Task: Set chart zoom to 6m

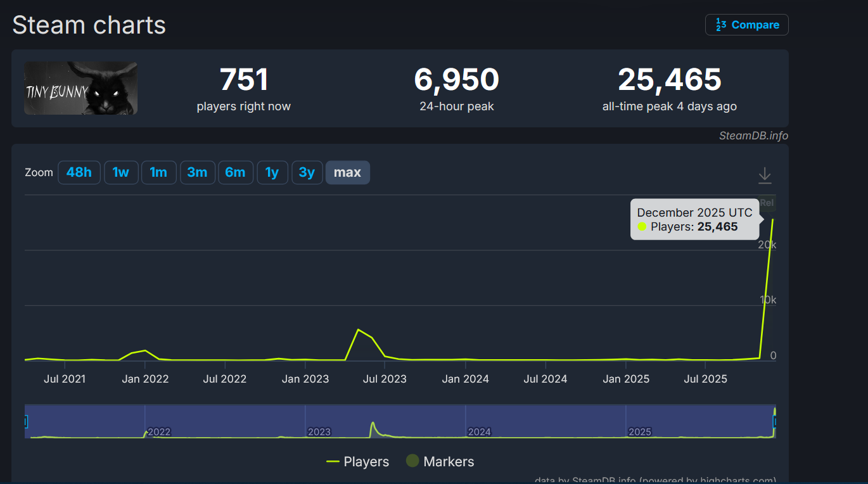Action: [235, 172]
